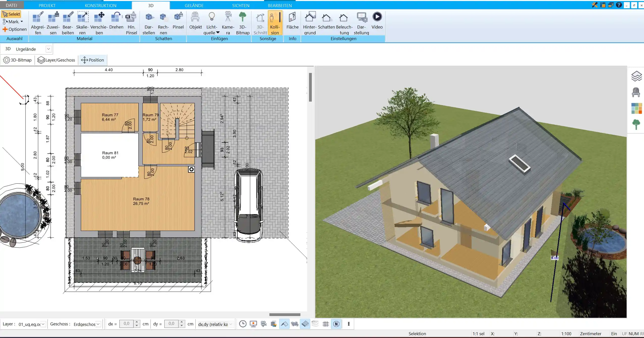The height and width of the screenshot is (338, 644).
Task: Start the Video tool
Action: [377, 21]
